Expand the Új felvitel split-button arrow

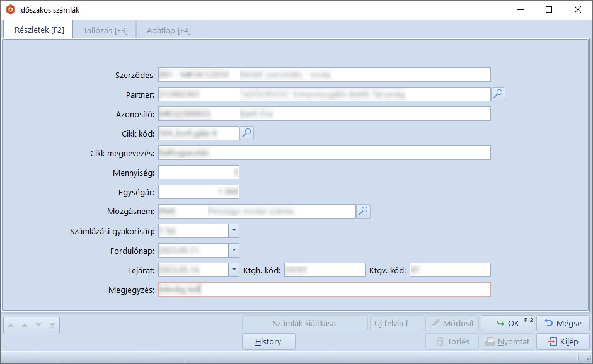[418, 324]
